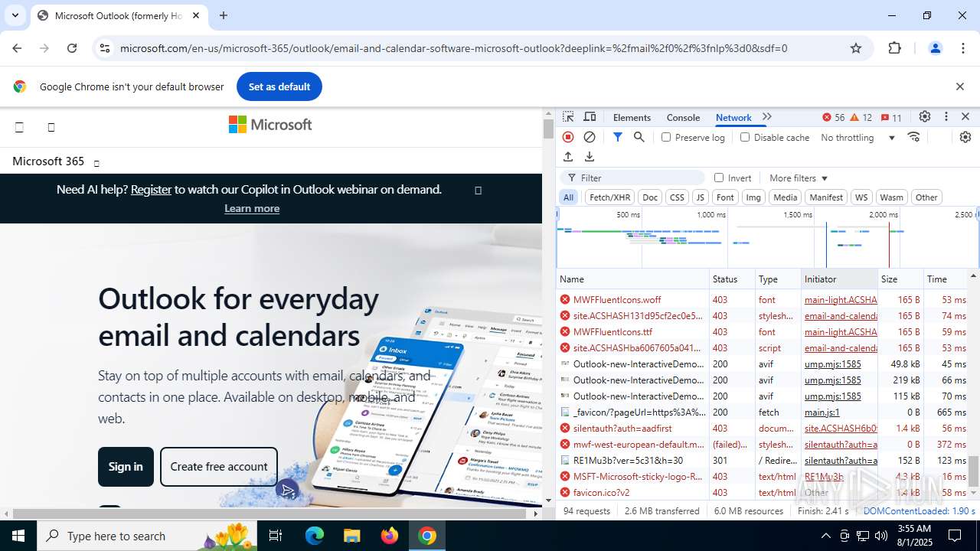The image size is (980, 551).
Task: Open Chrome three-dot menu
Action: click(x=963, y=48)
